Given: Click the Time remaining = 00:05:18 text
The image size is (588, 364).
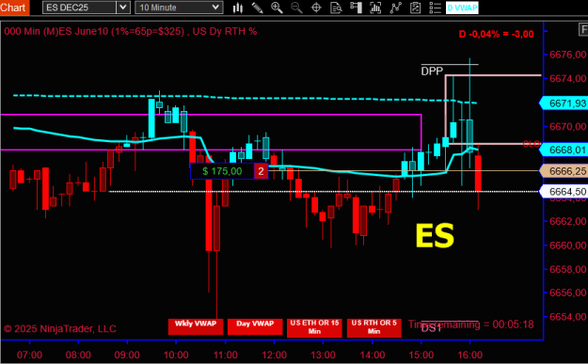Looking at the screenshot, I should 470,324.
